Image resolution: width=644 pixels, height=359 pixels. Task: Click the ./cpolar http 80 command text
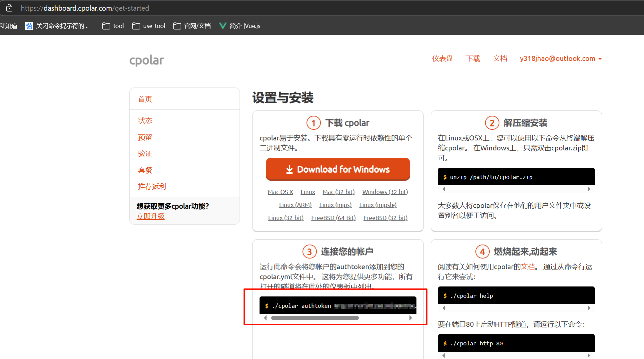point(476,343)
